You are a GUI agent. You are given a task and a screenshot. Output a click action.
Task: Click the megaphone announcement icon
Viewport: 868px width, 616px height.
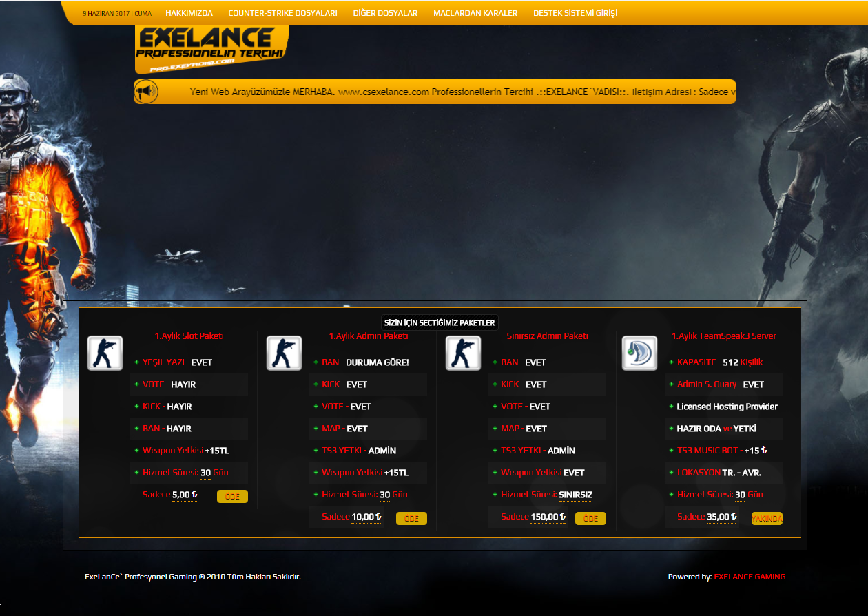146,92
